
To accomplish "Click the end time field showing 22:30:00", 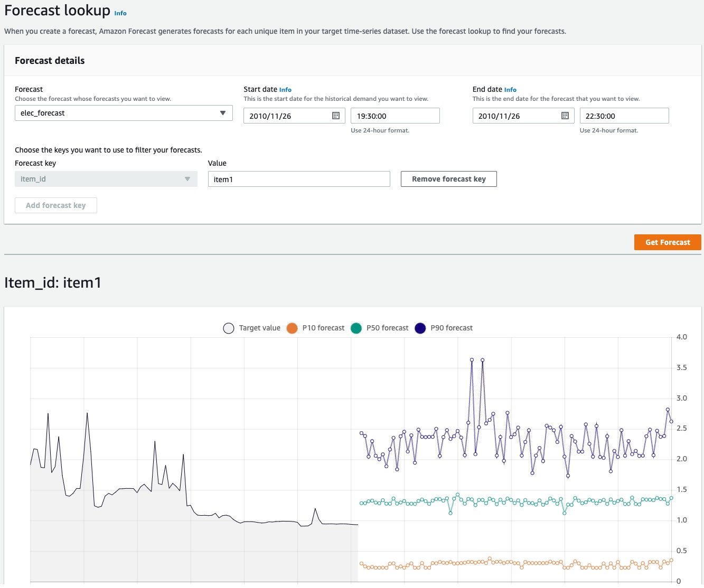I will pyautogui.click(x=624, y=116).
